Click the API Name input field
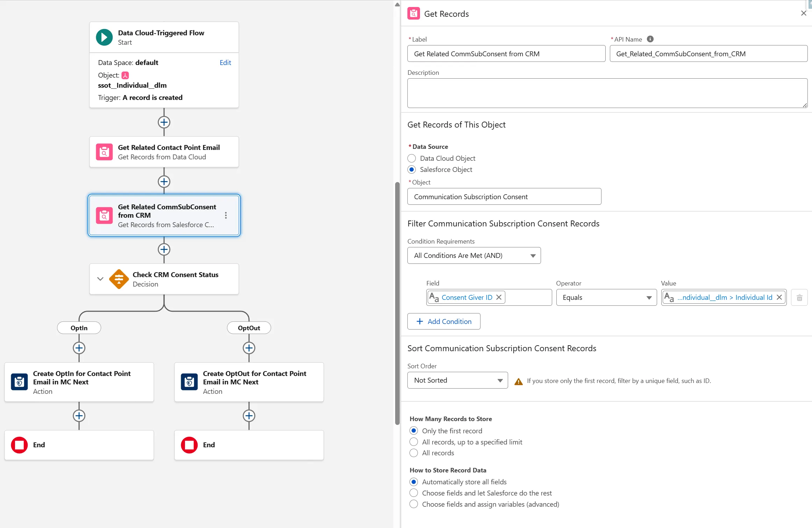 (708, 54)
